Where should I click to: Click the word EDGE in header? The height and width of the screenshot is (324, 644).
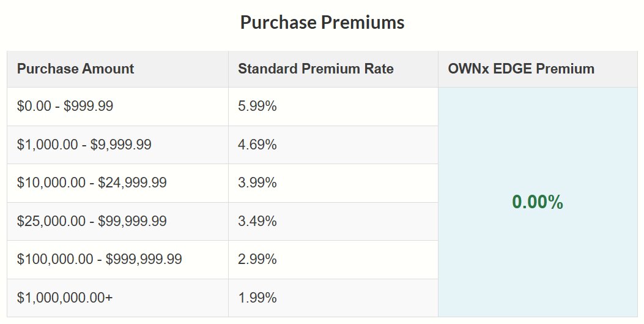point(513,69)
